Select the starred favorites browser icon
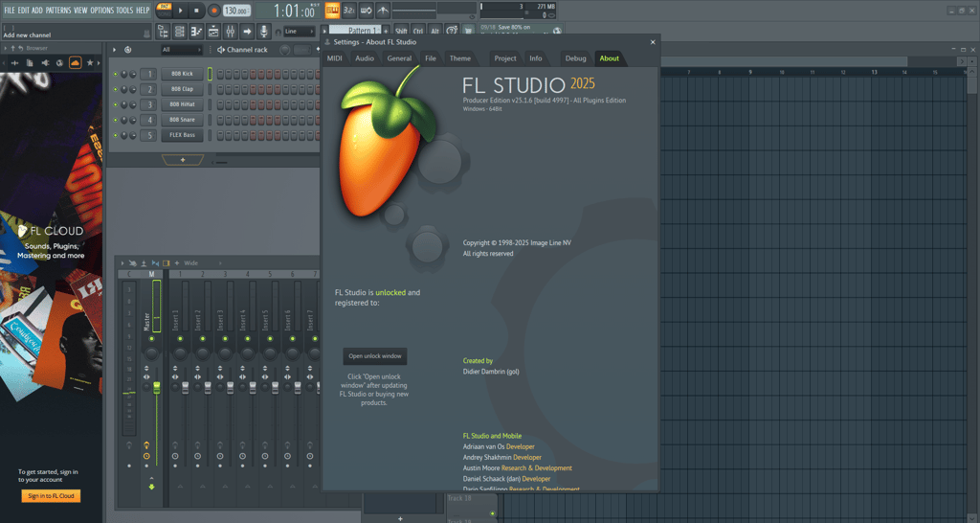 click(x=90, y=62)
